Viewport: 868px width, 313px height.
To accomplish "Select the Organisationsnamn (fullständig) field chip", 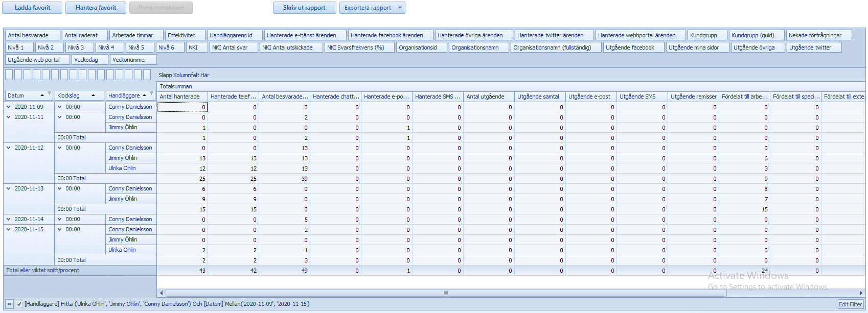I will tap(556, 47).
